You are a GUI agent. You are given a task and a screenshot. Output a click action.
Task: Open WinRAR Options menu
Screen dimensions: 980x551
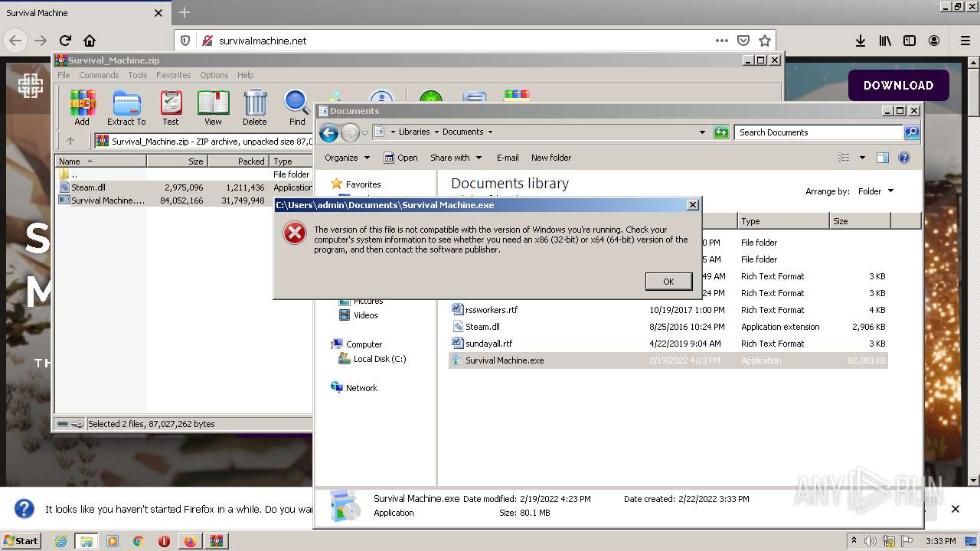(x=214, y=75)
